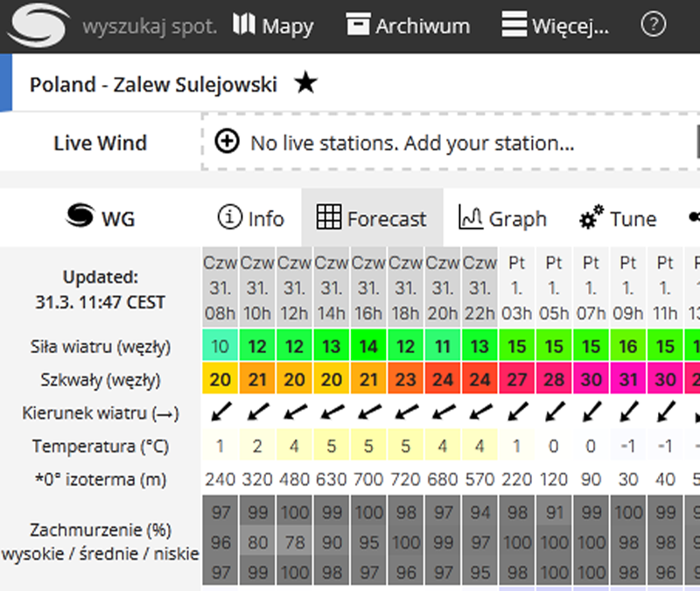The height and width of the screenshot is (591, 700).
Task: Click the Czw 31. 08h column header
Action: [x=220, y=288]
